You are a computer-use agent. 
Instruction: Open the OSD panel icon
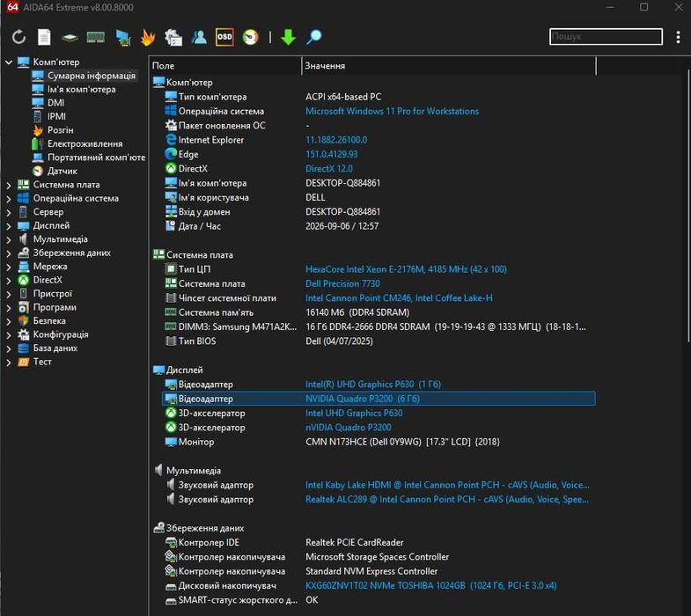click(x=224, y=37)
